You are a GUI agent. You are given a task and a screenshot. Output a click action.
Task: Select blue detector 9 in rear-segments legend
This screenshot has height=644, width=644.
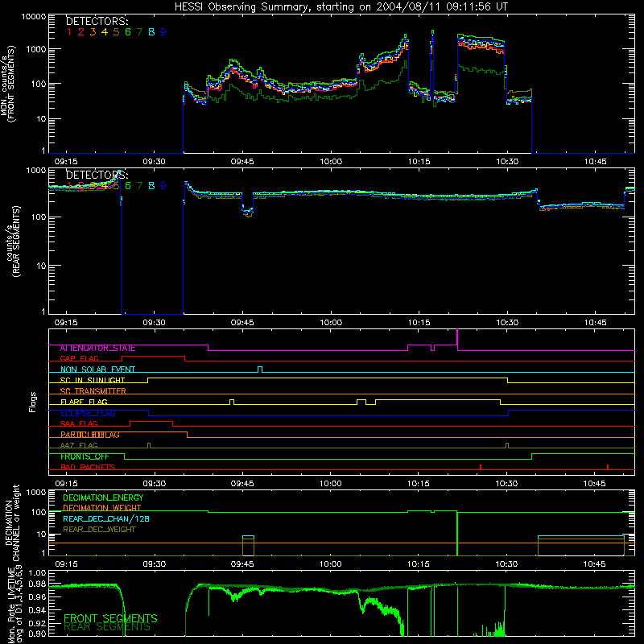[163, 186]
